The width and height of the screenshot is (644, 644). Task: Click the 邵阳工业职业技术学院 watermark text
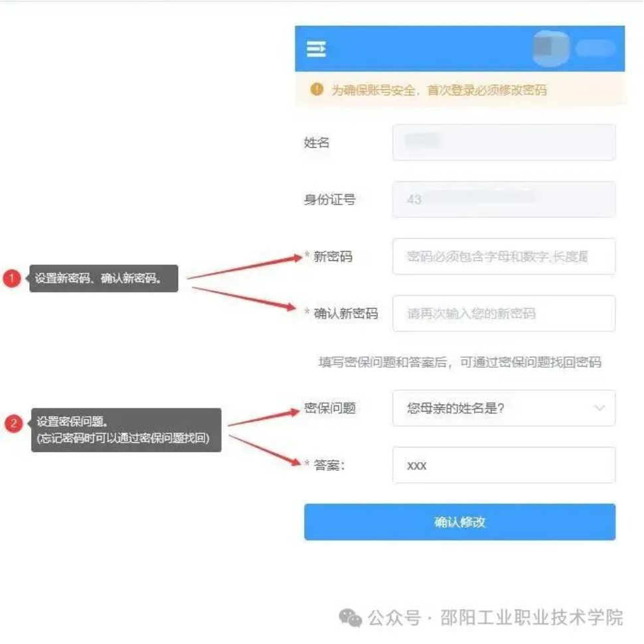531,617
